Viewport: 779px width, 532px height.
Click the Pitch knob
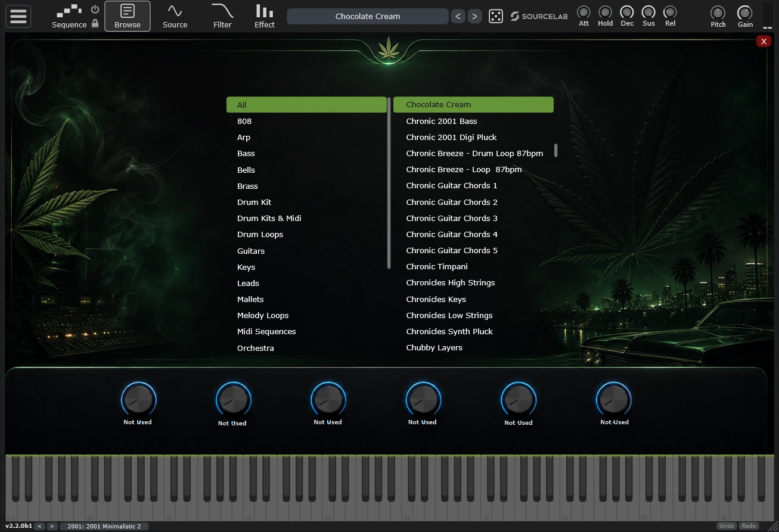(x=718, y=13)
